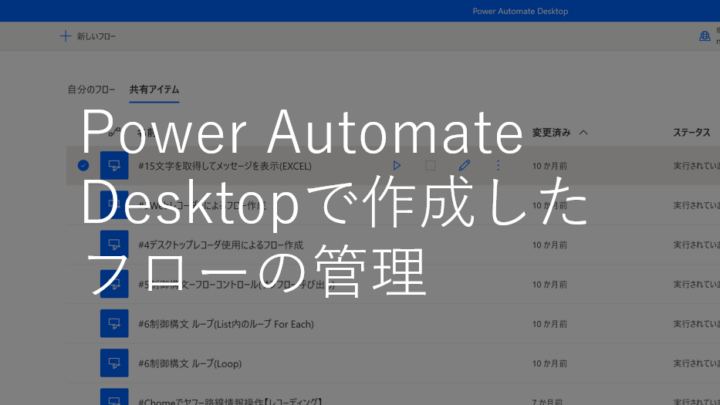Open more actions menu for the #15 flow

pos(498,165)
